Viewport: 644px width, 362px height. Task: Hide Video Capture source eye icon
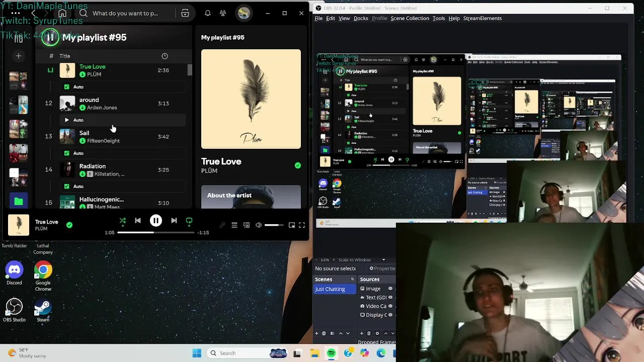point(390,306)
